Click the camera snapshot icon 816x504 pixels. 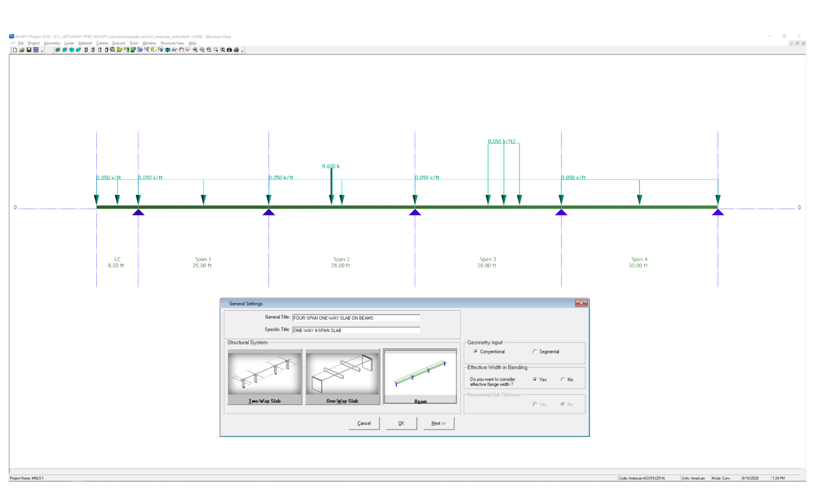pyautogui.click(x=230, y=50)
